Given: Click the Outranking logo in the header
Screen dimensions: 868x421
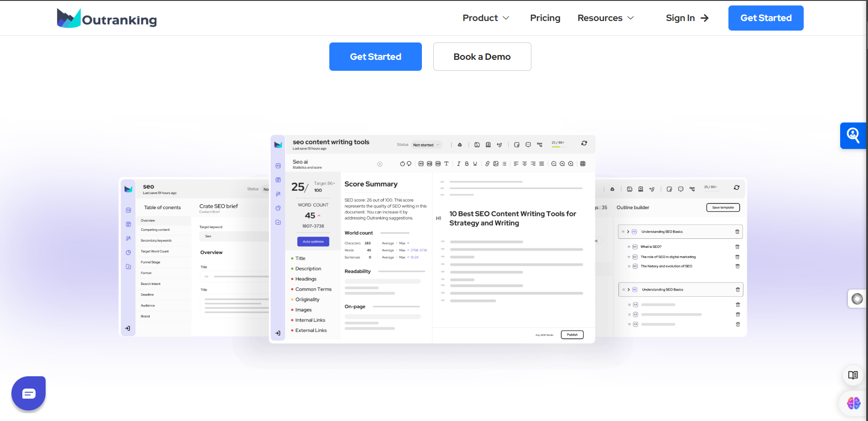Looking at the screenshot, I should (x=107, y=18).
